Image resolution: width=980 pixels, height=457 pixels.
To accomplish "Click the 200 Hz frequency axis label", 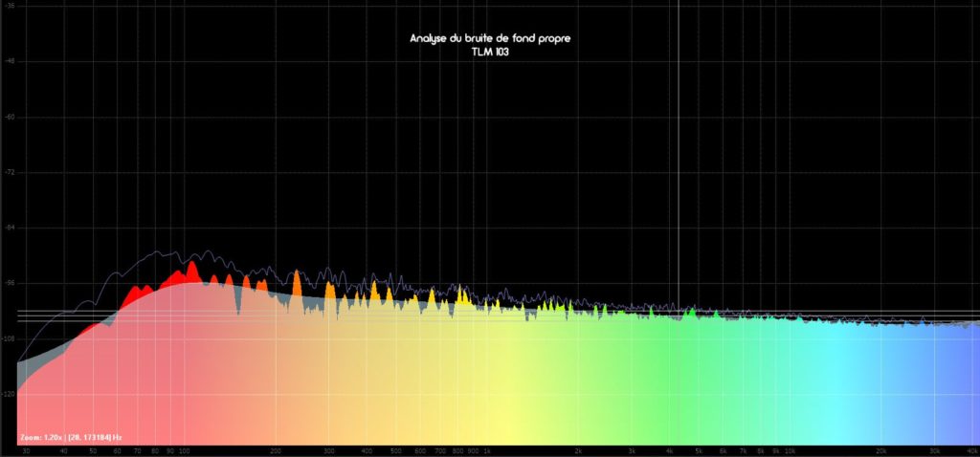I will [275, 450].
